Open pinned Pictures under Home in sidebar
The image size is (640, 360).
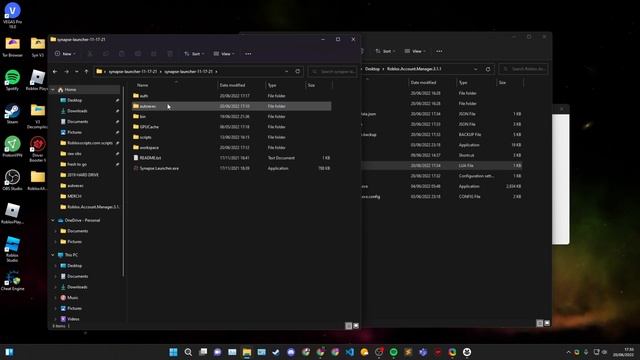[x=74, y=132]
